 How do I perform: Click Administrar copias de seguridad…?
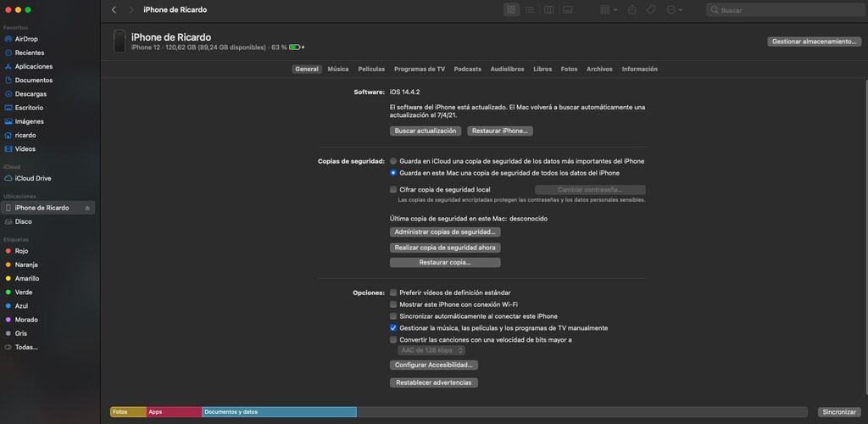tap(445, 232)
